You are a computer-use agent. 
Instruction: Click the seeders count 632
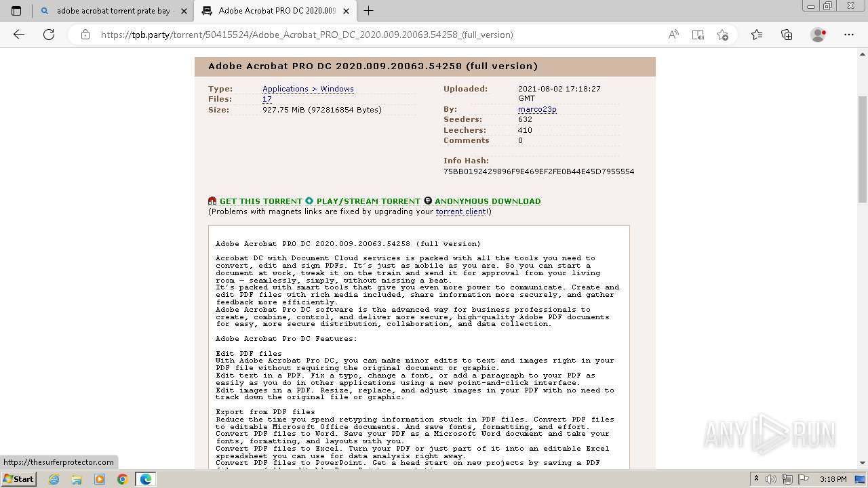point(525,119)
